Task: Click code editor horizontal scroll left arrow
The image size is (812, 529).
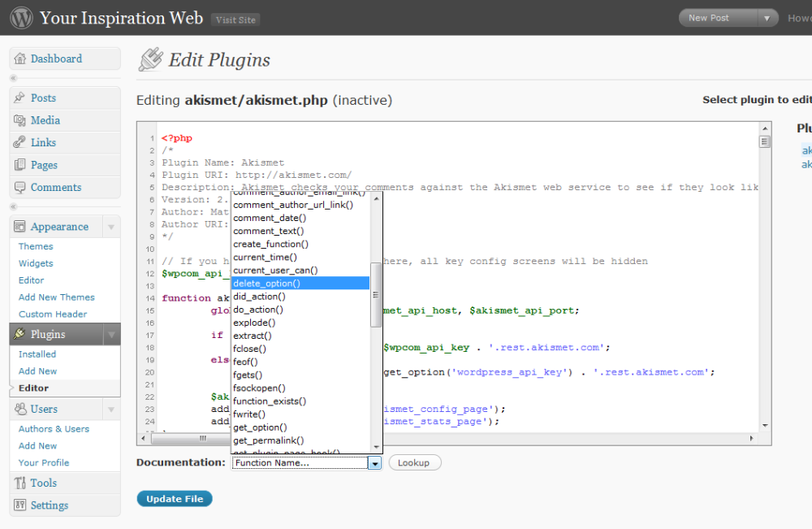Action: click(144, 438)
